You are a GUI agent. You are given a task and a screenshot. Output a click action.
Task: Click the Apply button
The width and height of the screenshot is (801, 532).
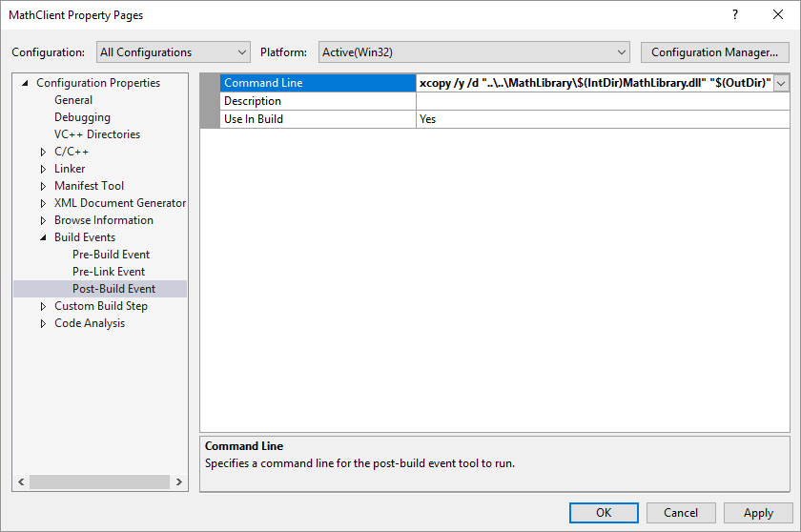point(758,513)
